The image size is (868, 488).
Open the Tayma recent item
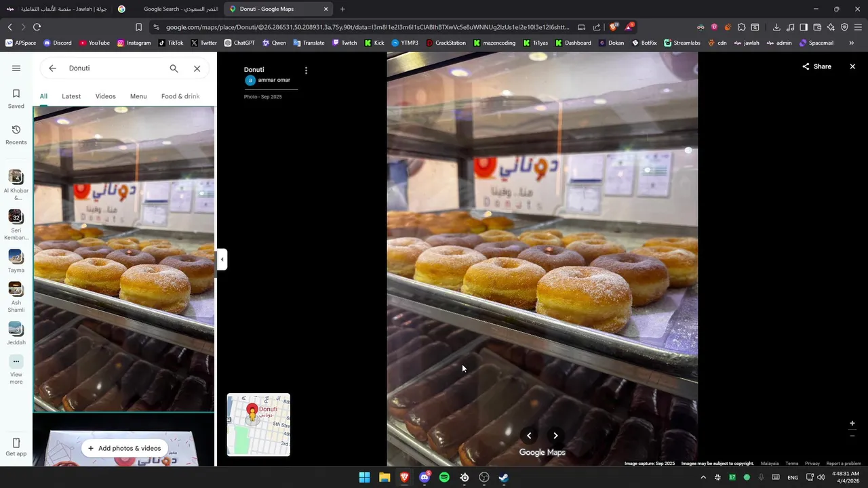[x=16, y=261]
